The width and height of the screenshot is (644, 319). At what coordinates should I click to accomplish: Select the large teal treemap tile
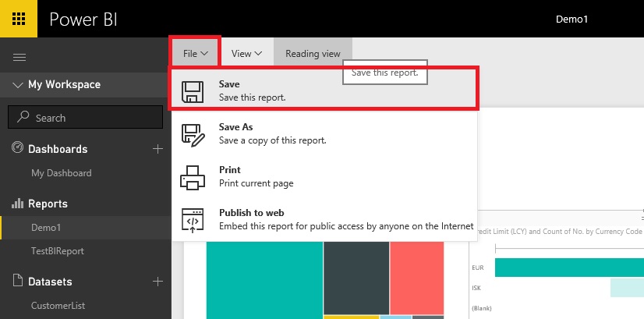[264, 279]
